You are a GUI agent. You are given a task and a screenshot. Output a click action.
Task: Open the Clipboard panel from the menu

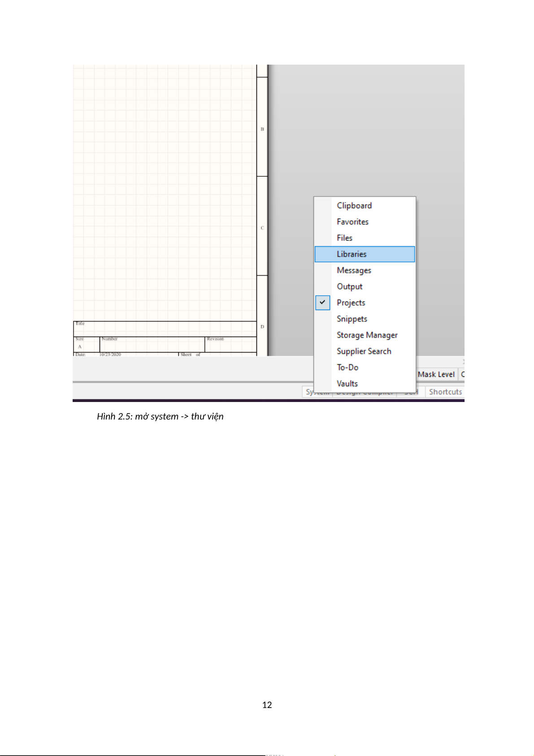click(354, 205)
